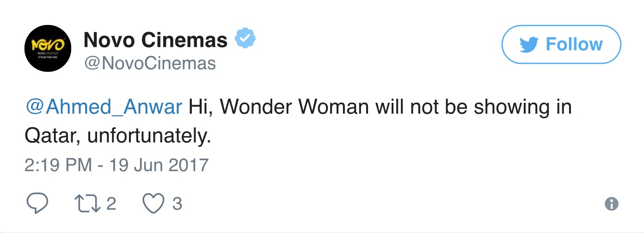Follow Novo Cinemas with the Follow button
The width and height of the screenshot is (644, 233).
click(561, 44)
